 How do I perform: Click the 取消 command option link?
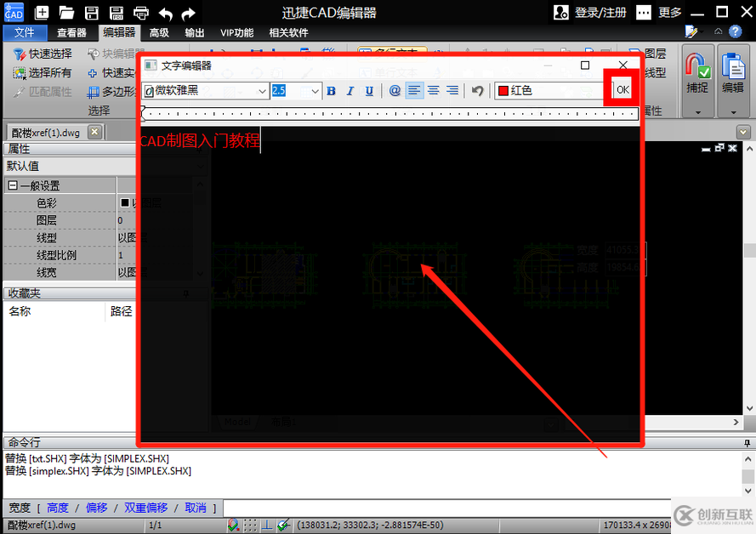coord(196,508)
